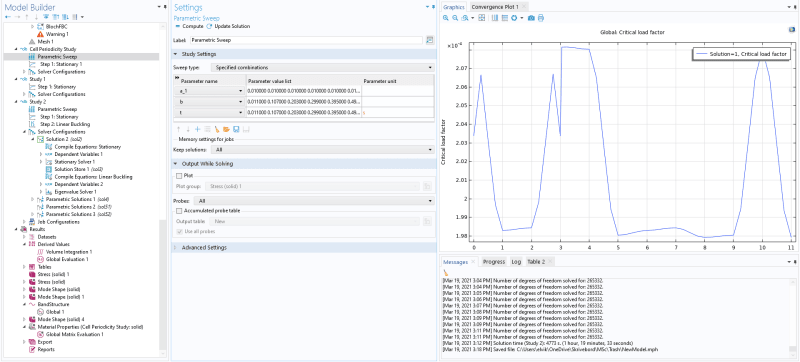800x362 pixels.
Task: Click the Zoom In icon in Graphics toolbar
Action: tap(446, 18)
